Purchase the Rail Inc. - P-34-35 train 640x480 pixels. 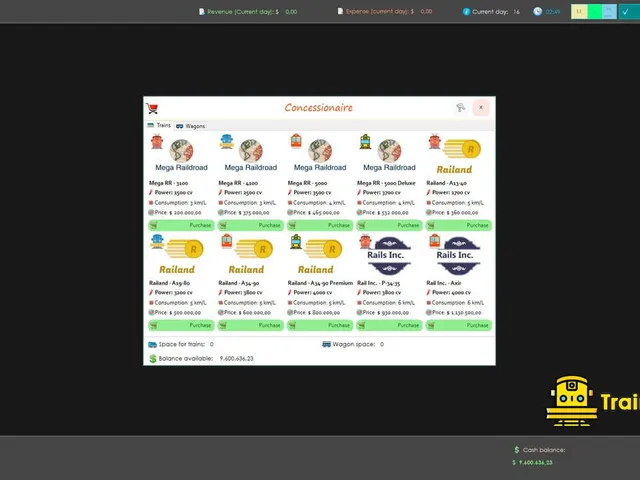pos(389,325)
